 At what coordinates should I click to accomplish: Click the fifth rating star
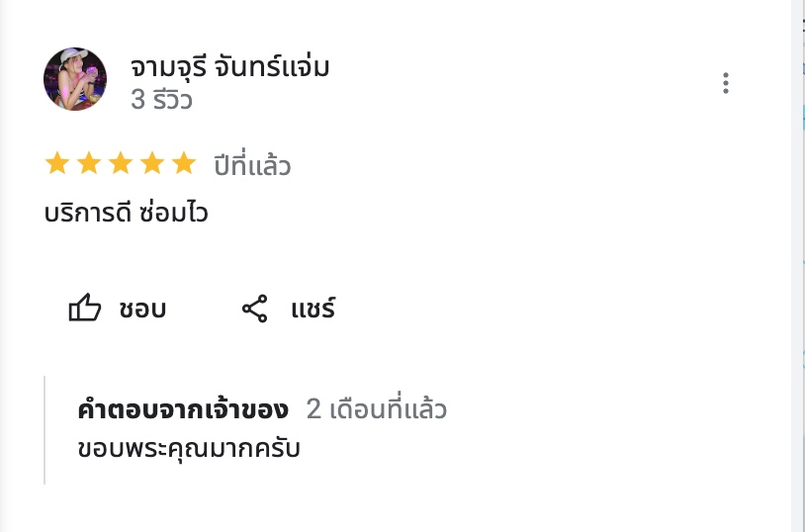tap(184, 164)
